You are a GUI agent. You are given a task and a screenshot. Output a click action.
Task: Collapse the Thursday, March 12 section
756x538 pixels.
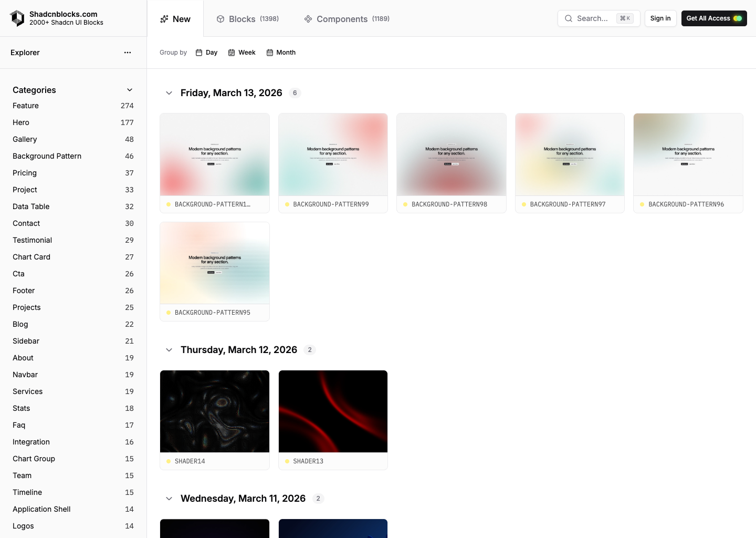(x=169, y=350)
